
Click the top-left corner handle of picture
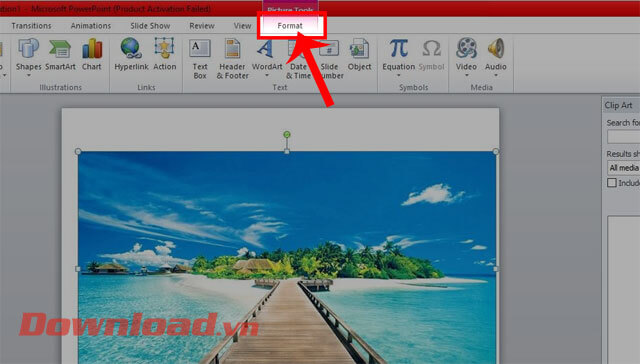coord(78,151)
